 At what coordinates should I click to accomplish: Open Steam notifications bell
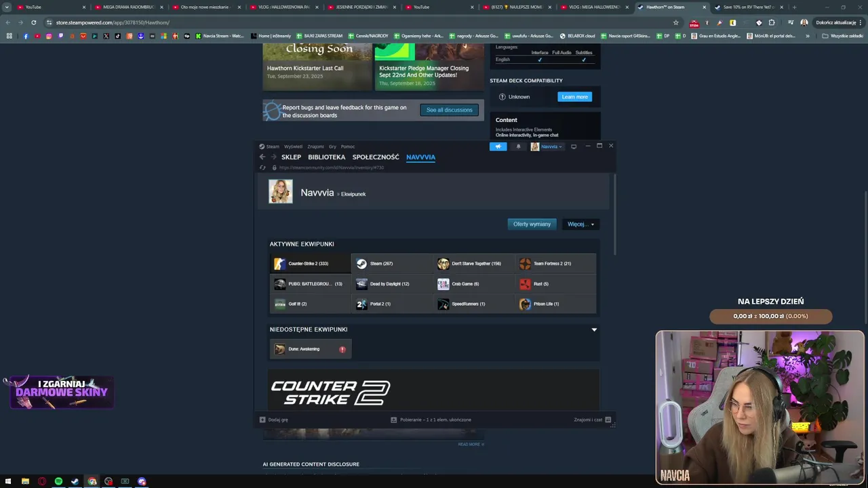click(x=519, y=146)
